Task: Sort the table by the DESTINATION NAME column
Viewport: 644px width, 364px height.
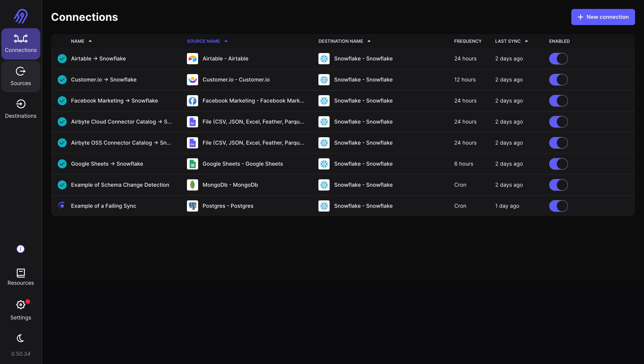Action: tap(344, 41)
